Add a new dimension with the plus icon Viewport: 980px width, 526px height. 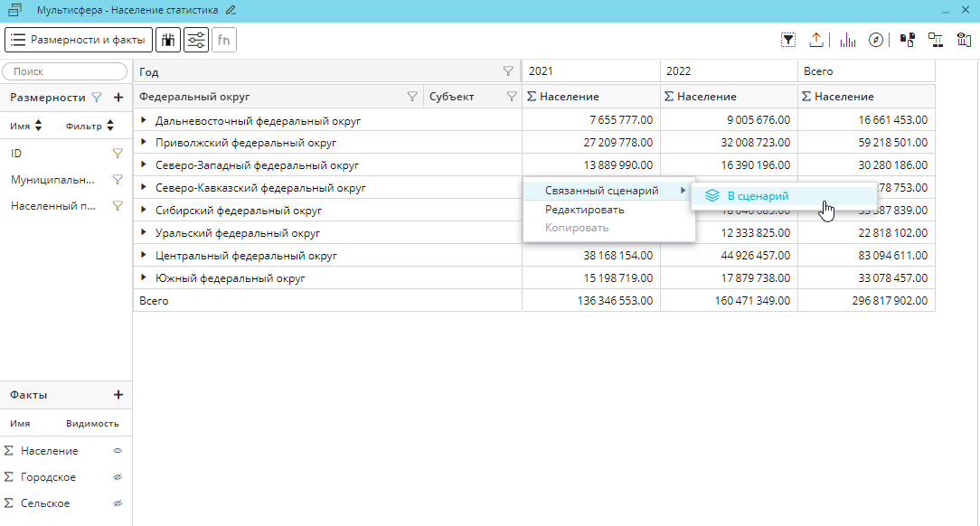(x=118, y=98)
